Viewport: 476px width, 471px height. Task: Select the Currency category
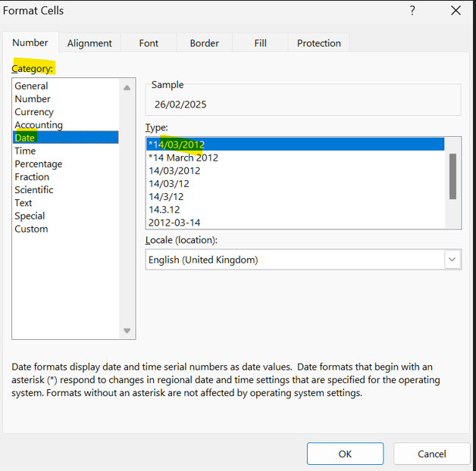34,112
